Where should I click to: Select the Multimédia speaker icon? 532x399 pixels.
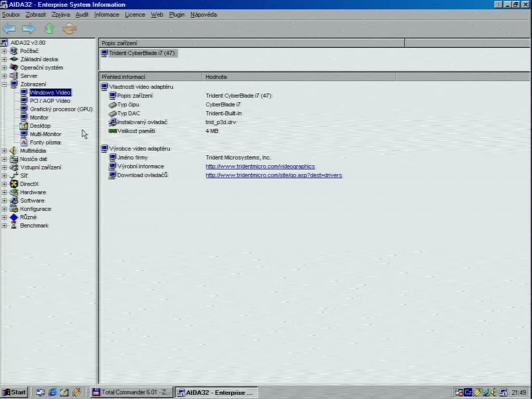click(14, 150)
